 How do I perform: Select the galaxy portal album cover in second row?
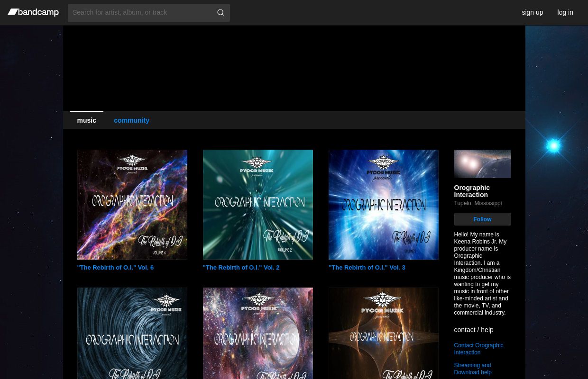click(257, 334)
